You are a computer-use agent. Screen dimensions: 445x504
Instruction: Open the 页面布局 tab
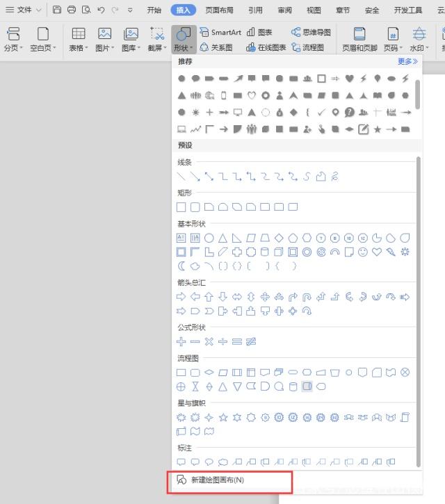click(220, 10)
